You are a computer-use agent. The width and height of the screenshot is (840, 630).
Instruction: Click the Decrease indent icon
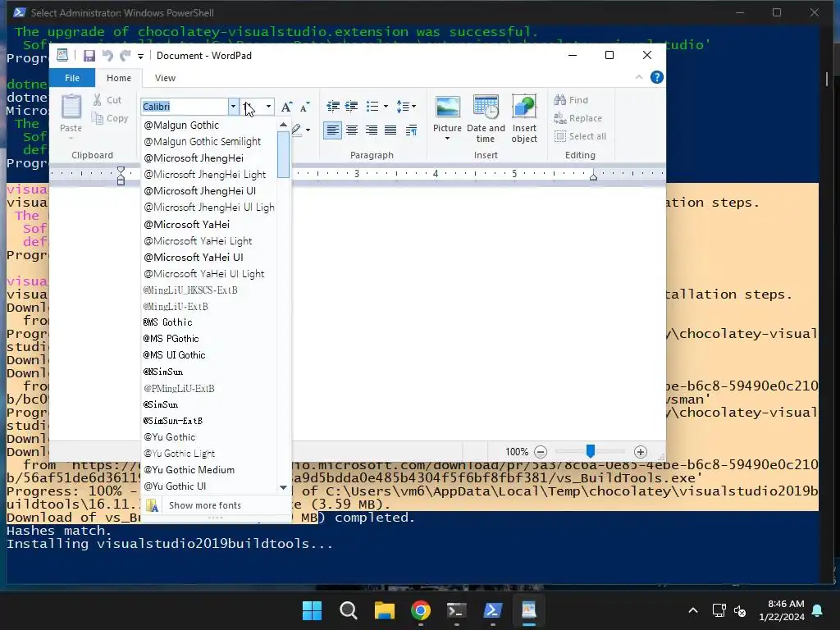333,106
